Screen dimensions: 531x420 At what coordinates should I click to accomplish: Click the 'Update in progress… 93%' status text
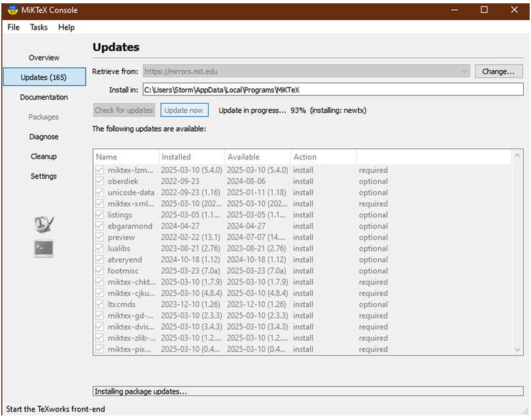[x=262, y=111]
